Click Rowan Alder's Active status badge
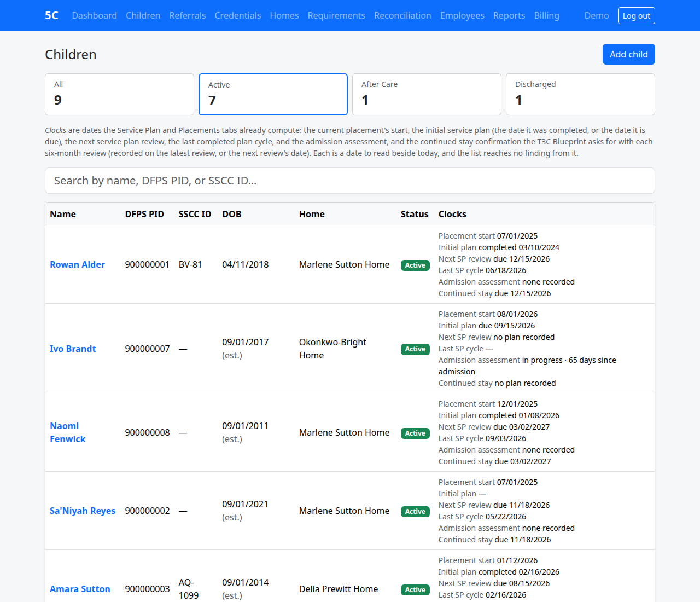700x602 pixels. click(415, 265)
